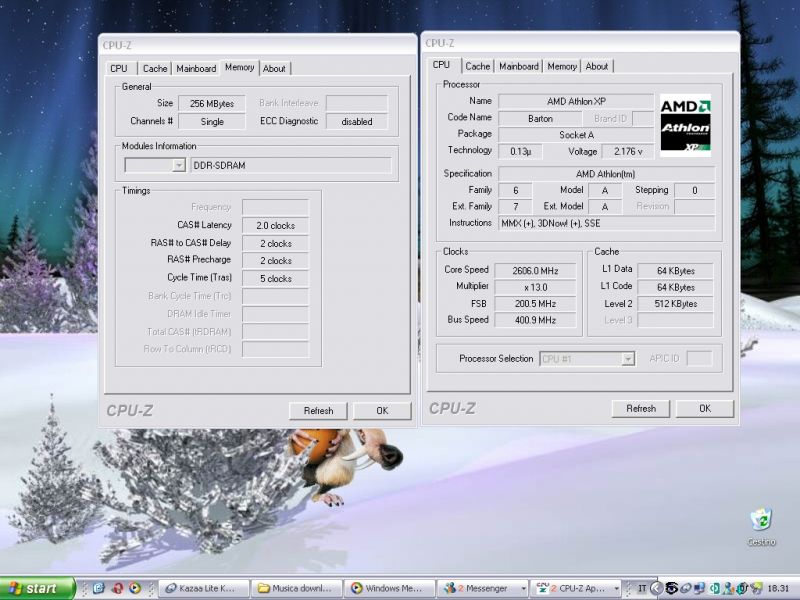Expand the Messenger taskbar group arrow
Viewport: 800px width, 600px height.
(x=523, y=589)
